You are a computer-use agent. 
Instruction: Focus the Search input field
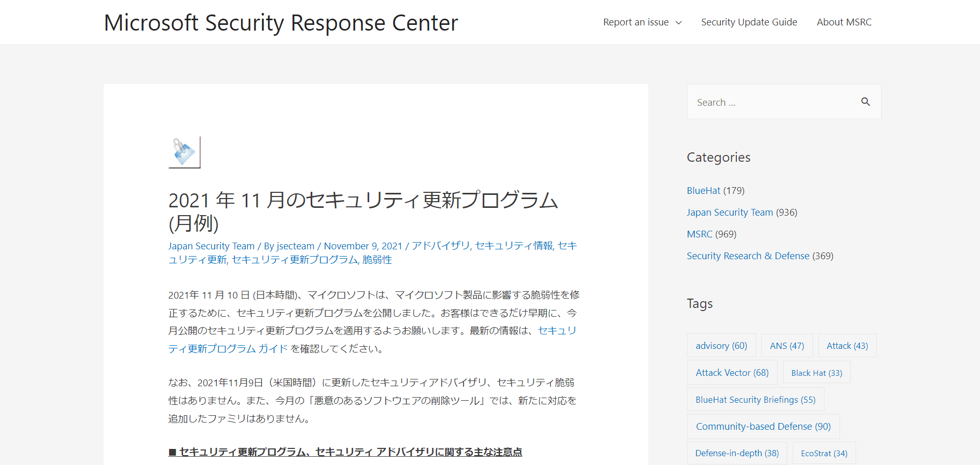pyautogui.click(x=773, y=102)
